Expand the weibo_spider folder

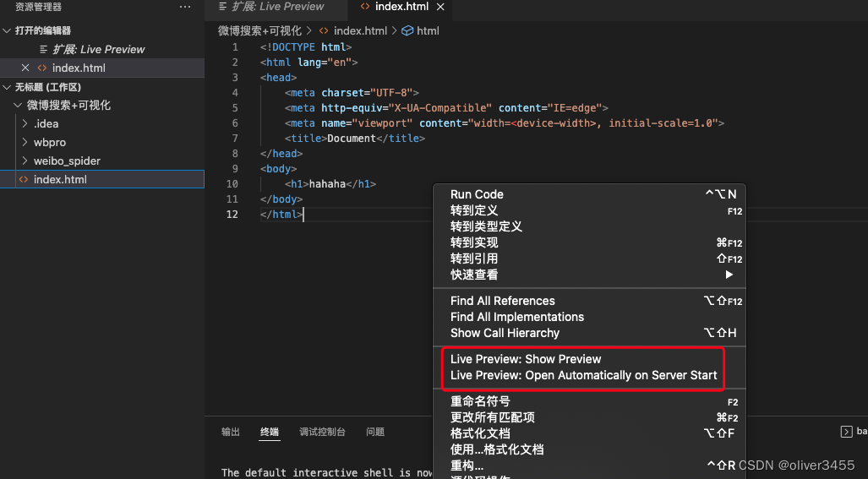25,161
